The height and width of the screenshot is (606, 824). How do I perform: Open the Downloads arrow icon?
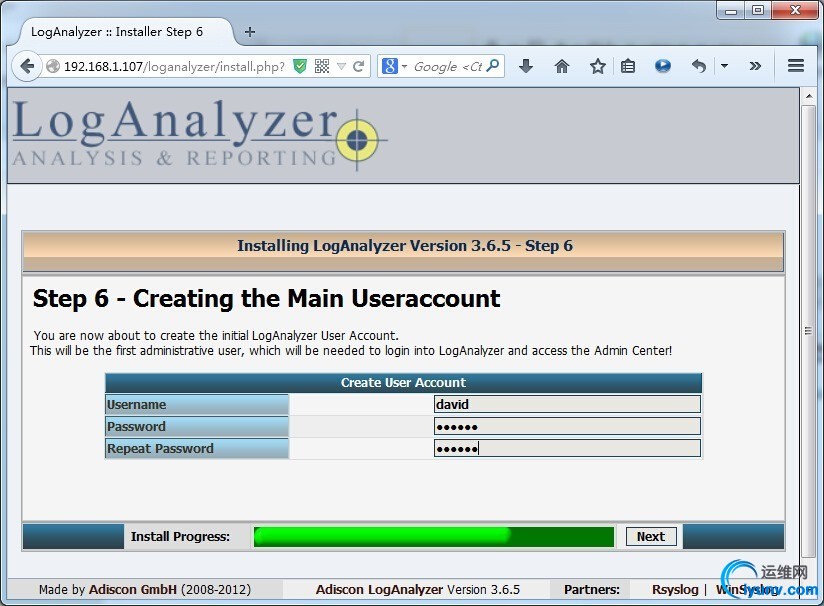[526, 66]
